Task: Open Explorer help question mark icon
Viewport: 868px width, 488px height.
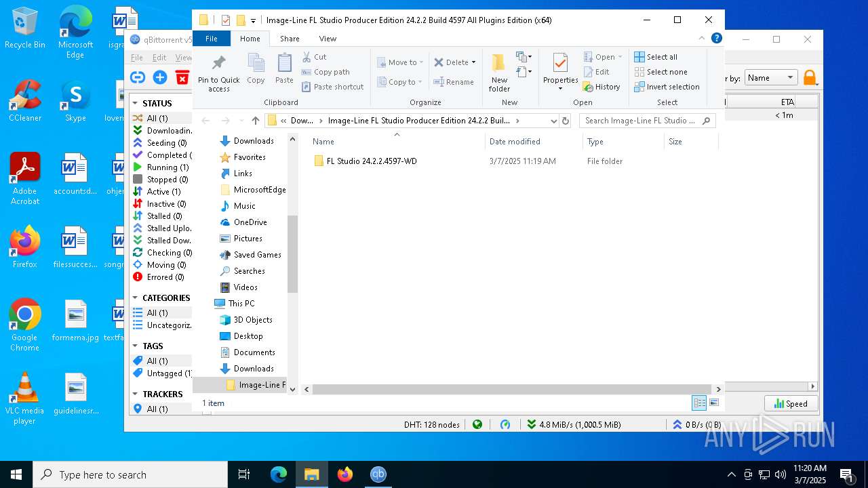Action: tap(717, 39)
